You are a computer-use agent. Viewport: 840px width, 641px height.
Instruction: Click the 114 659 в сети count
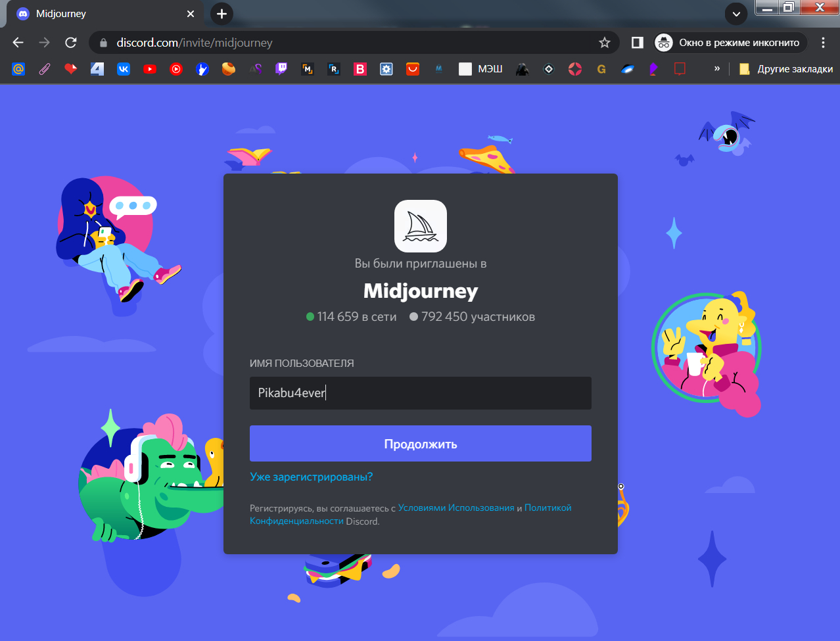coord(352,317)
